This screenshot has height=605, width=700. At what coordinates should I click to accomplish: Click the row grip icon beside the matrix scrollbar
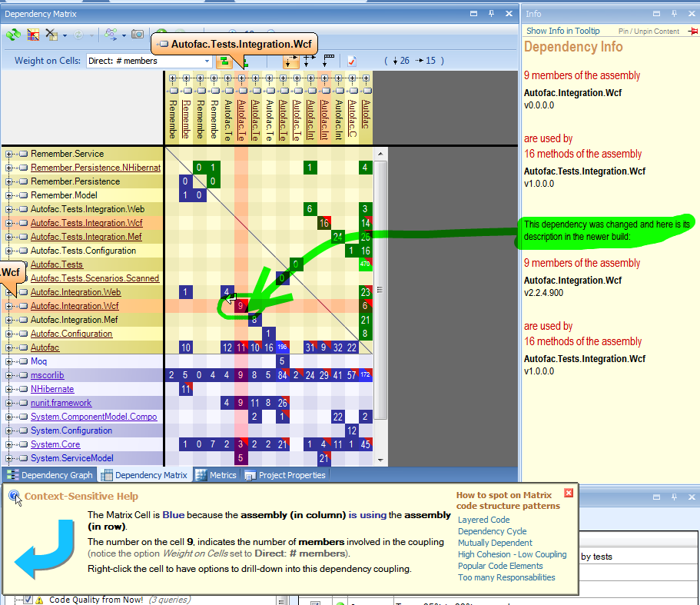pos(380,290)
